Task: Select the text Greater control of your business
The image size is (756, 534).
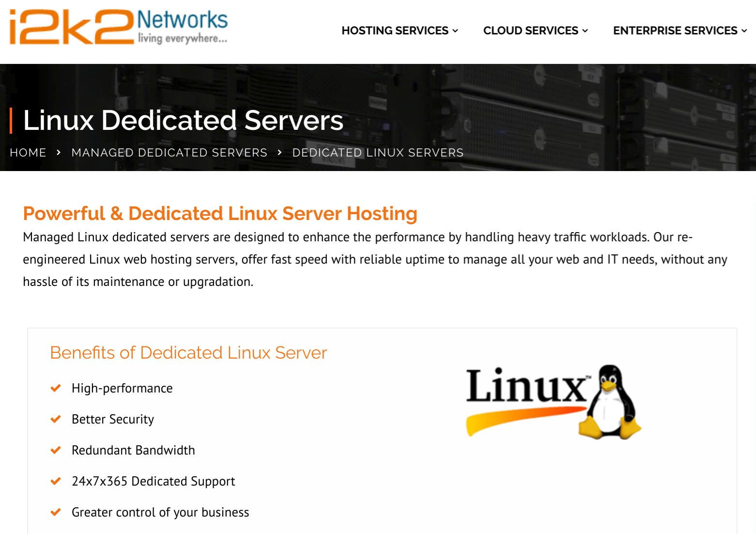Action: click(x=160, y=513)
